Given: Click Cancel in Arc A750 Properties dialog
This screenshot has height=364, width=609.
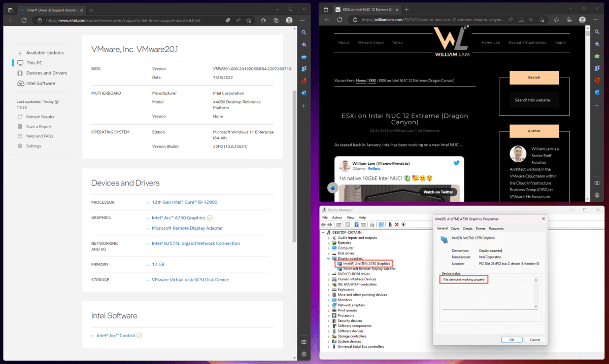Looking at the screenshot, I should coord(535,340).
